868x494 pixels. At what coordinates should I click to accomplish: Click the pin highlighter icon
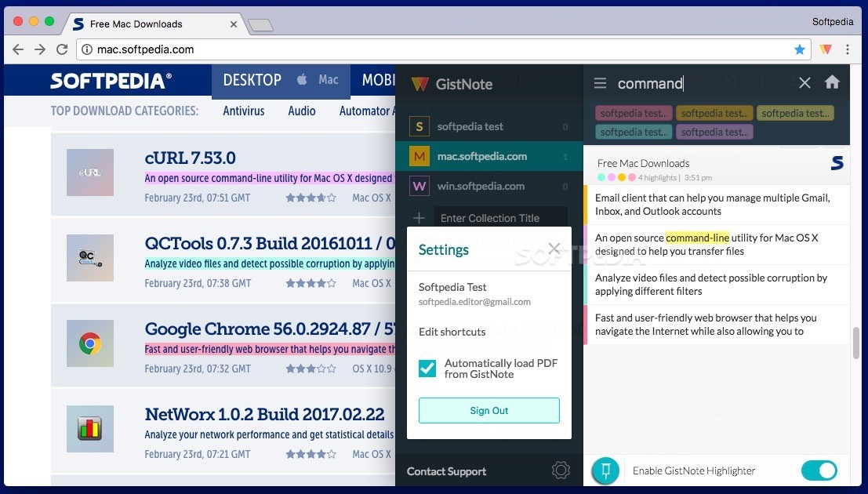[x=605, y=470]
